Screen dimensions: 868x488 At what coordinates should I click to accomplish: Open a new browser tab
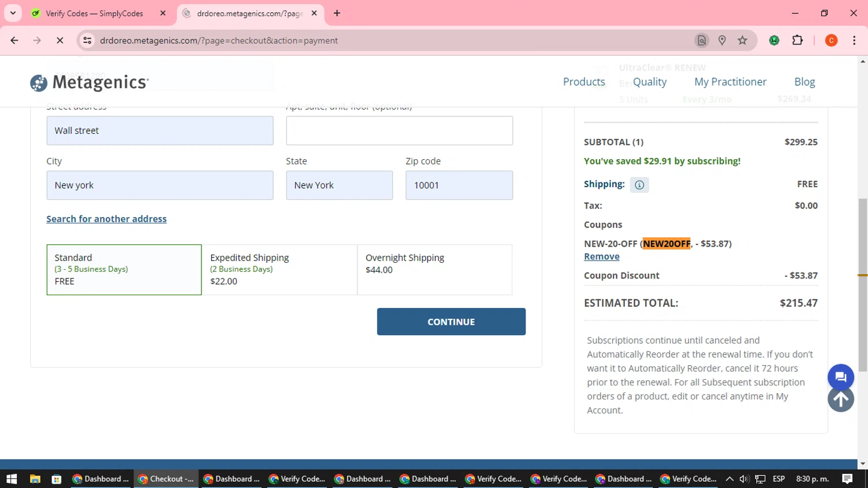coord(337,13)
